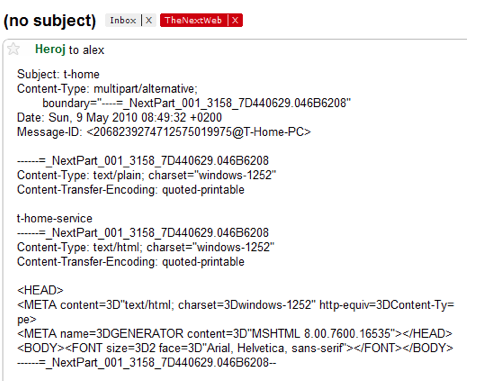Screen dimensions: 496x381
Task: Click the 'Subject: t-home' line
Action: point(58,74)
